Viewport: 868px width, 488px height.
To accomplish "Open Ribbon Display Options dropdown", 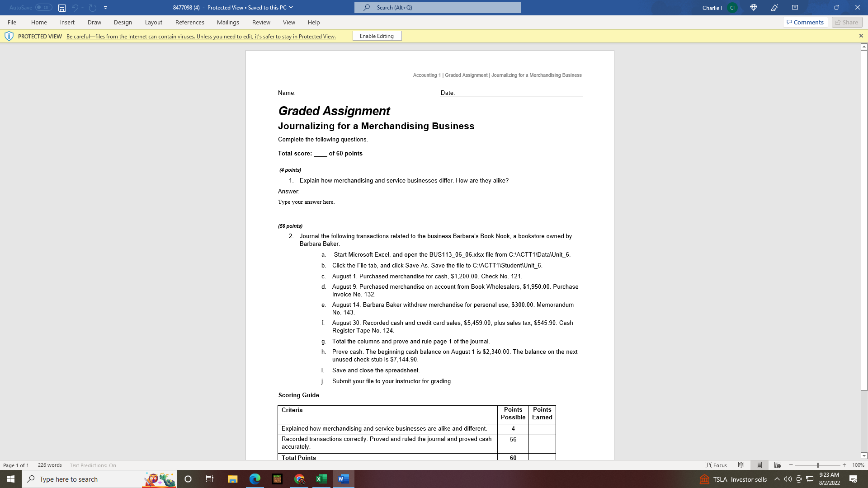I will (x=795, y=8).
